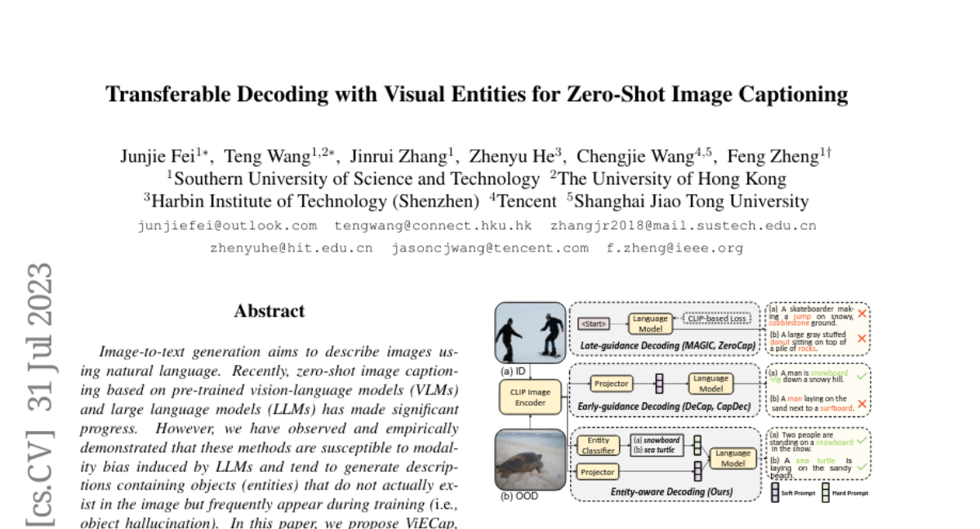Click the jasoncjwang@tencent.com email address
Viewport: 980px width, 529px height.
pos(489,248)
